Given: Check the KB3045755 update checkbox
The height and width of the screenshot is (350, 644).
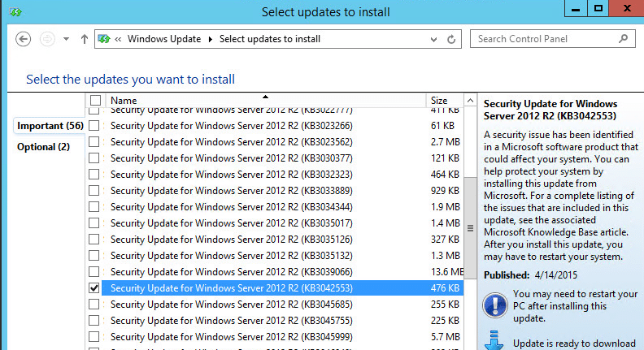Looking at the screenshot, I should pyautogui.click(x=94, y=321).
